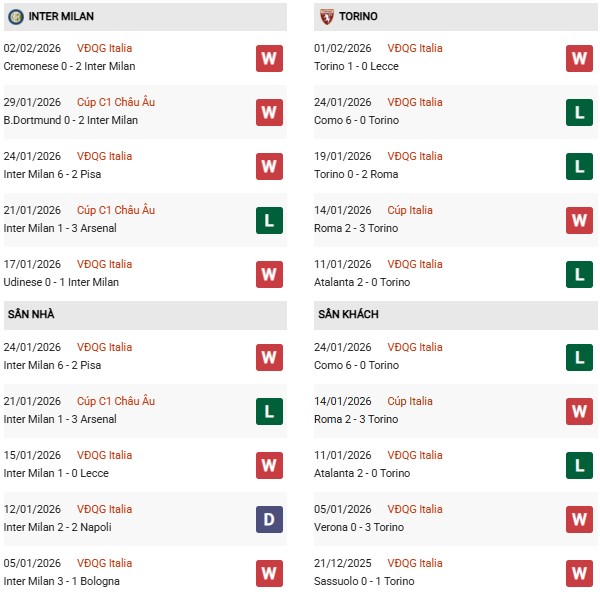Click the W badge for Sassuolo 0-1 Torino
The width and height of the screenshot is (600, 592).
click(x=580, y=573)
